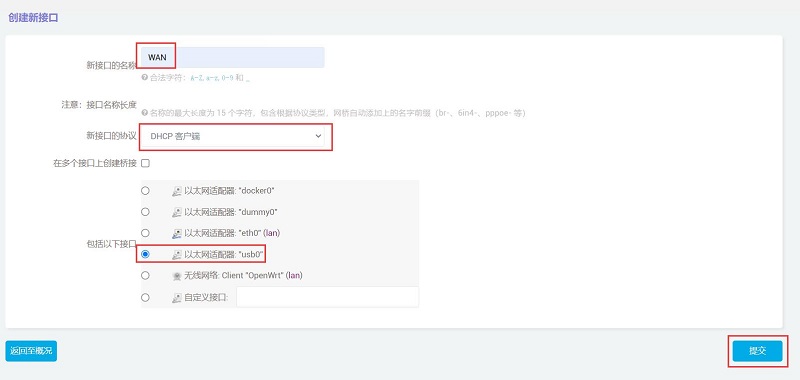Click the docker0 ethernet adapter icon

177,191
